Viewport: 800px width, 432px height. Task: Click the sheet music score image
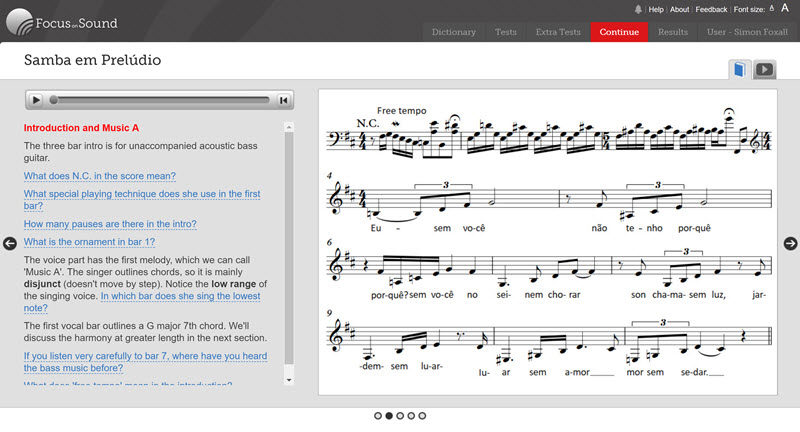point(548,242)
